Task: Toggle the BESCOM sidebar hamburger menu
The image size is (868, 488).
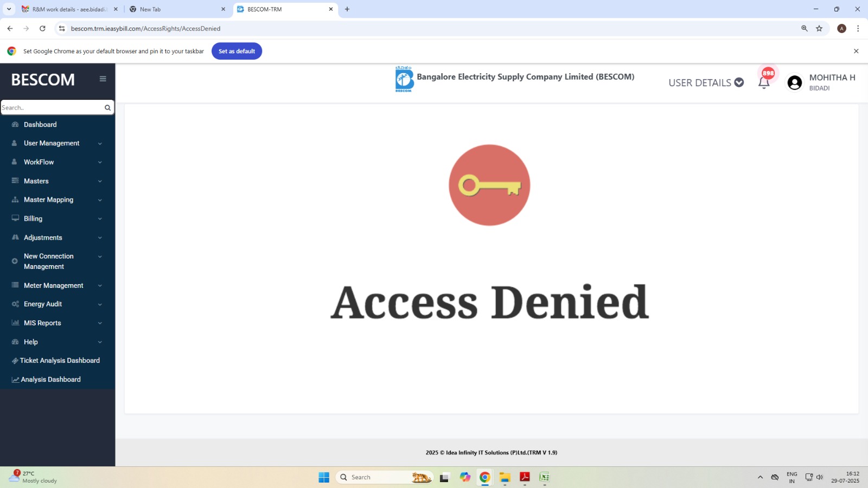Action: click(103, 79)
